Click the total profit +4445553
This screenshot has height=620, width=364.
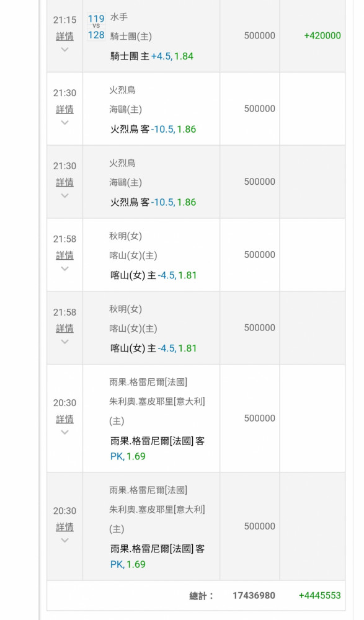(320, 595)
